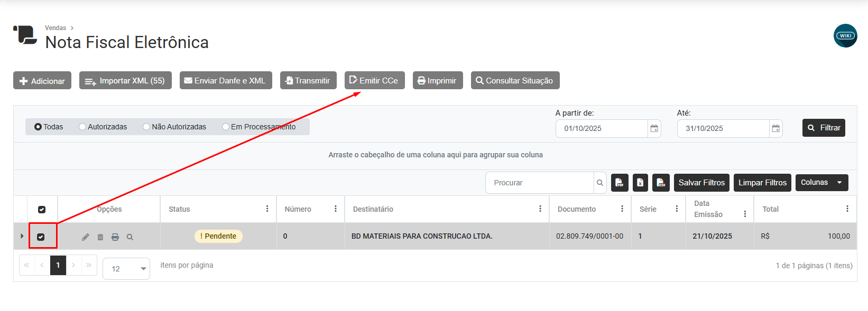The height and width of the screenshot is (311, 868).
Task: Click document number 02.809.749/0001-00
Action: point(589,236)
